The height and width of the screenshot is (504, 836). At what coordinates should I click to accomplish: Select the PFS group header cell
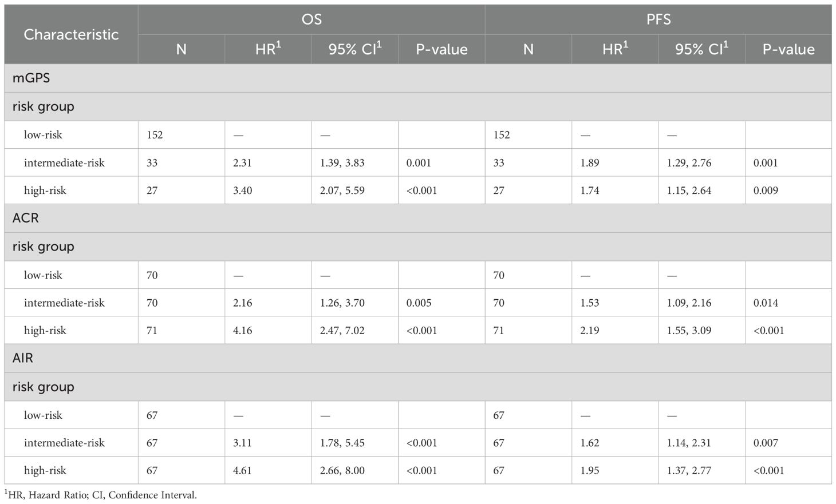pos(658,19)
